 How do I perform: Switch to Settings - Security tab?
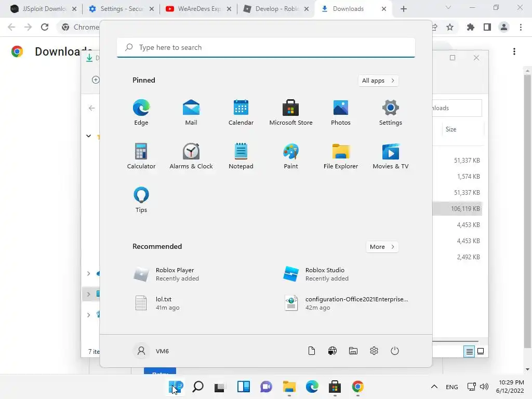pyautogui.click(x=121, y=9)
